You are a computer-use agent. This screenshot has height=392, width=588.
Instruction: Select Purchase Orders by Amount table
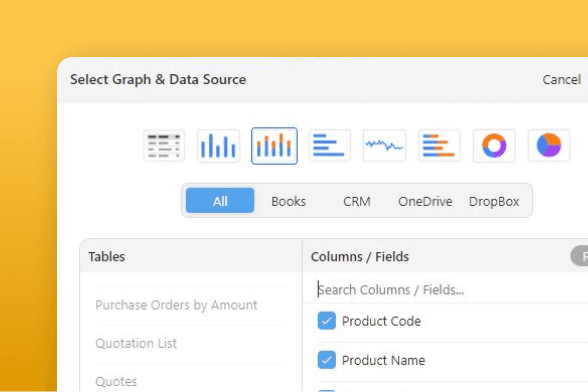[176, 305]
